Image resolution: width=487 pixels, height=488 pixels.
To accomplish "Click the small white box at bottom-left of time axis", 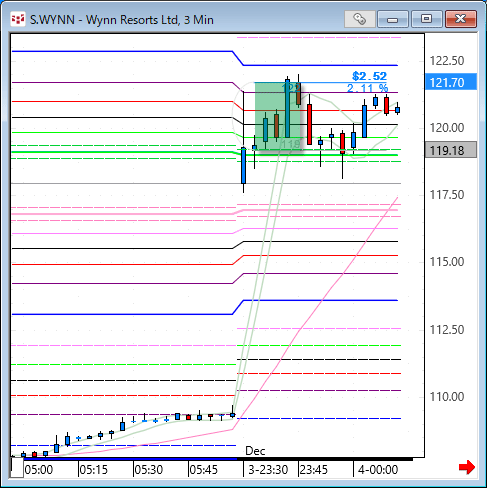I will click(17, 467).
